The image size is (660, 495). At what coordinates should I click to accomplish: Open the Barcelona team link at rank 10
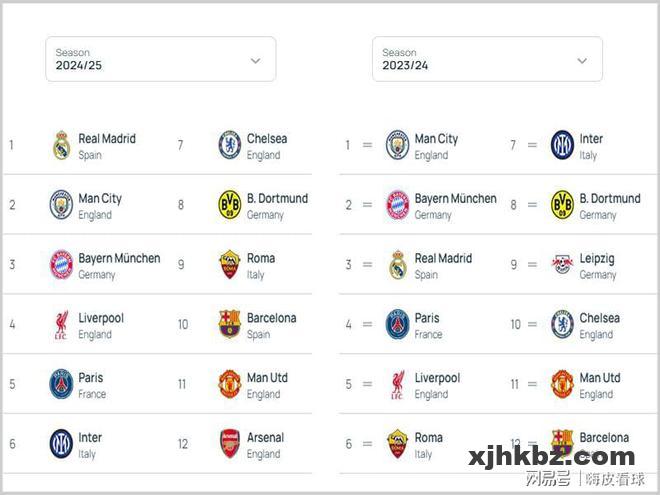tap(271, 318)
